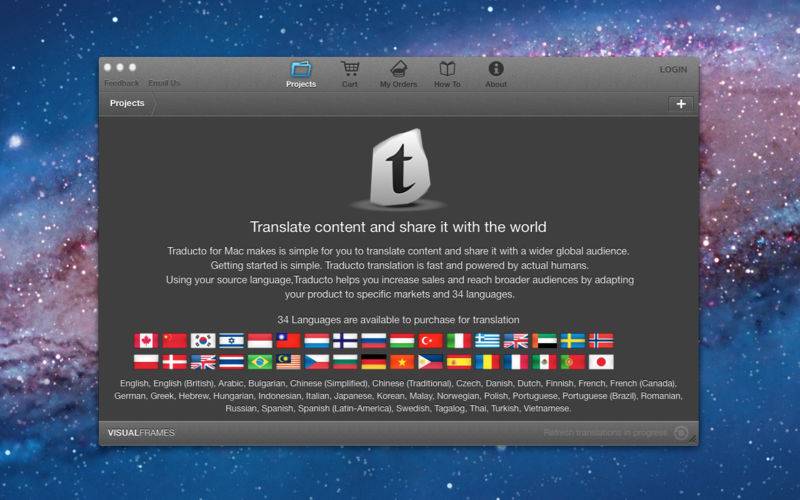Add a new project with plus button
800x500 pixels.
[681, 104]
